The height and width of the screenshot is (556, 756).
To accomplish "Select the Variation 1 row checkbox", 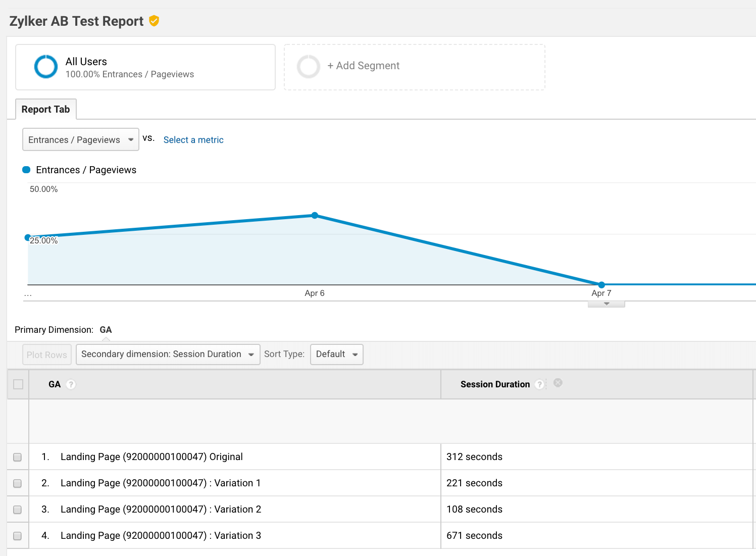I will click(x=17, y=483).
